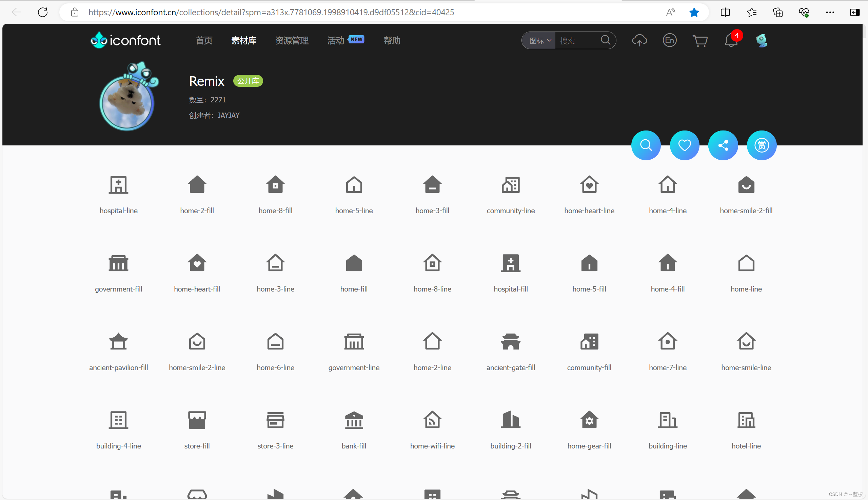
Task: Select the government-fill icon
Action: 119,263
